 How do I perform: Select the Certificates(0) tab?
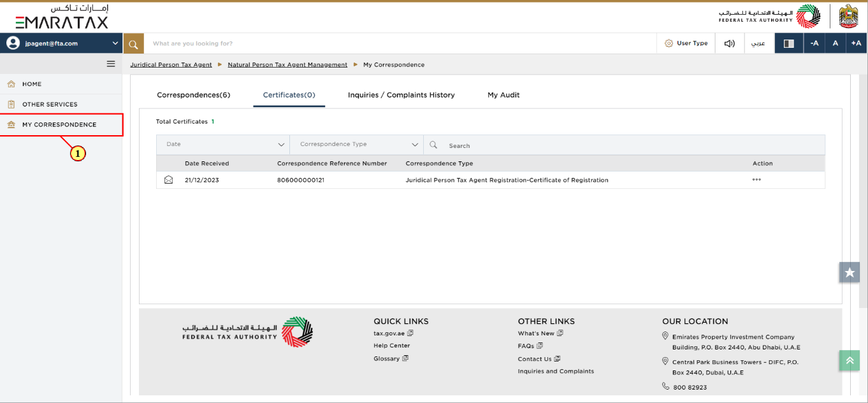(289, 95)
